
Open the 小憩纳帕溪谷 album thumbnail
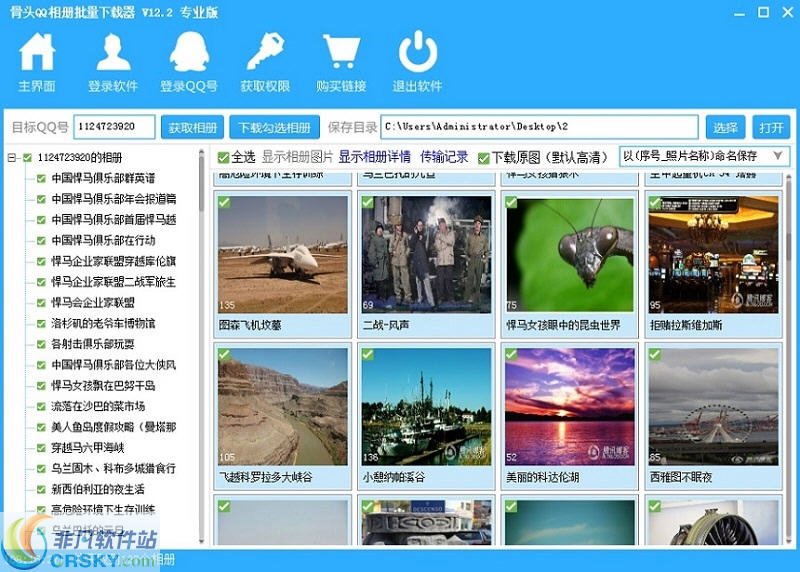[427, 407]
